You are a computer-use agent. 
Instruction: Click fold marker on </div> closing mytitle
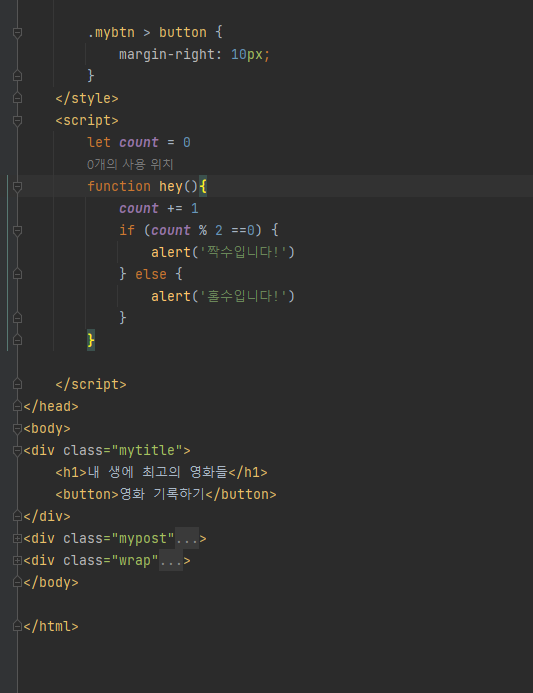pos(17,516)
